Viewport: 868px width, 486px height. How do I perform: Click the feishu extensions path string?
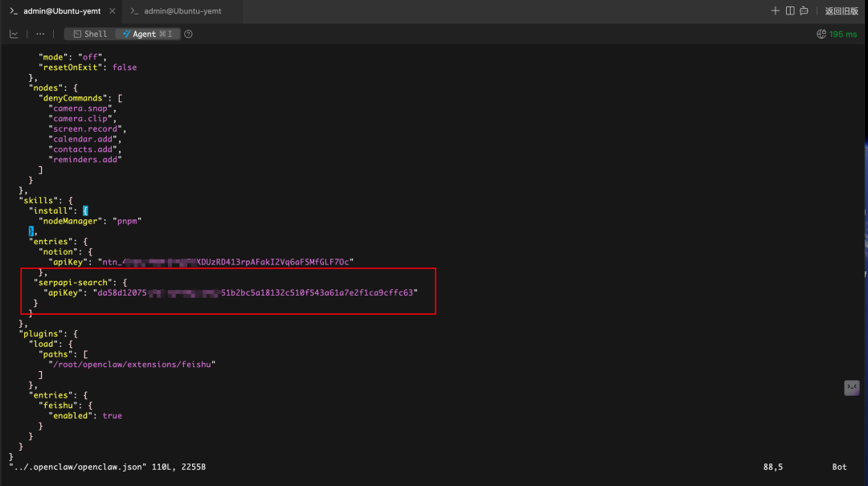click(x=133, y=364)
